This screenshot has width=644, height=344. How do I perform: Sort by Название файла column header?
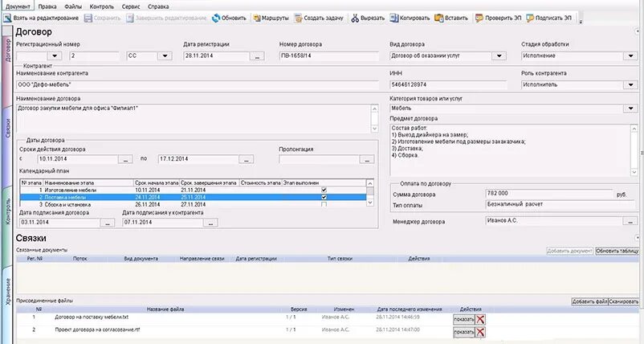click(165, 309)
